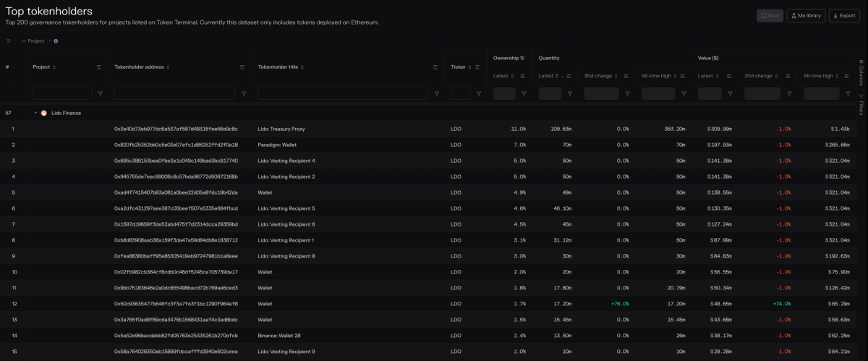Sort by Quantity Latest header
The width and height of the screenshot is (868, 361).
coord(550,76)
